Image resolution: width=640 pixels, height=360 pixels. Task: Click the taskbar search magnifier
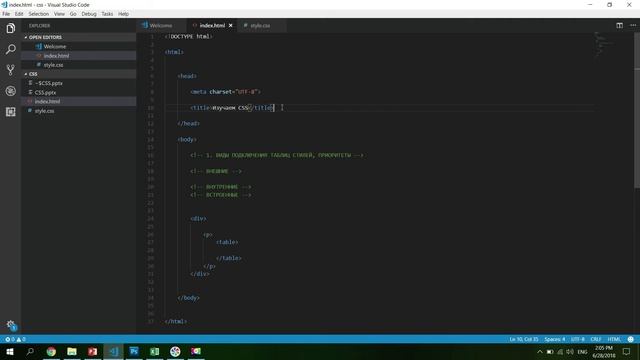tap(30, 351)
